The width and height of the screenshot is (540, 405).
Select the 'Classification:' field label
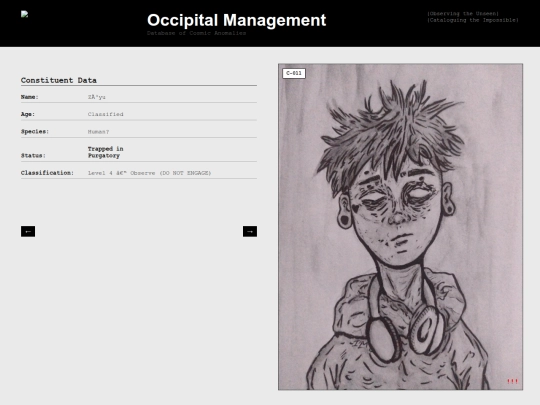coord(47,173)
